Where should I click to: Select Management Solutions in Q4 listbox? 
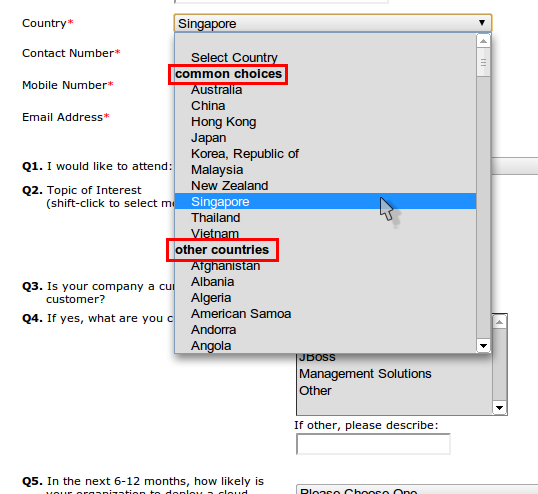(395, 374)
